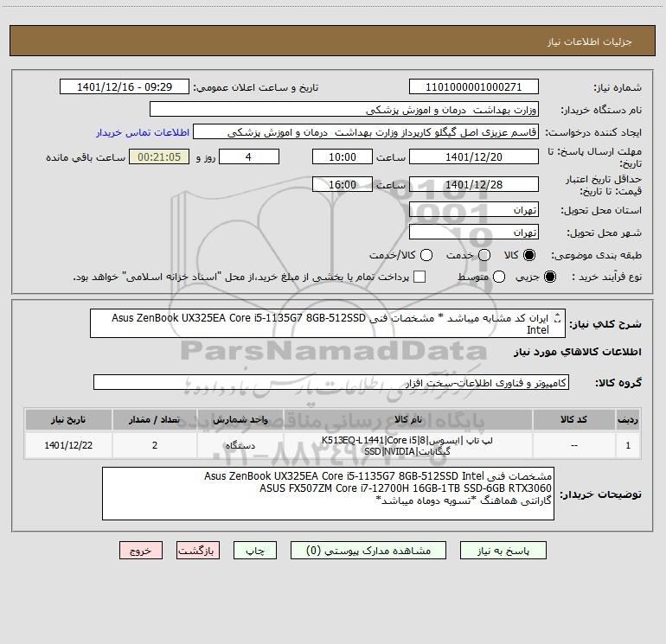Click the goods group field کامپیوتر و فناوری
The height and width of the screenshot is (644, 666).
pyautogui.click(x=331, y=382)
